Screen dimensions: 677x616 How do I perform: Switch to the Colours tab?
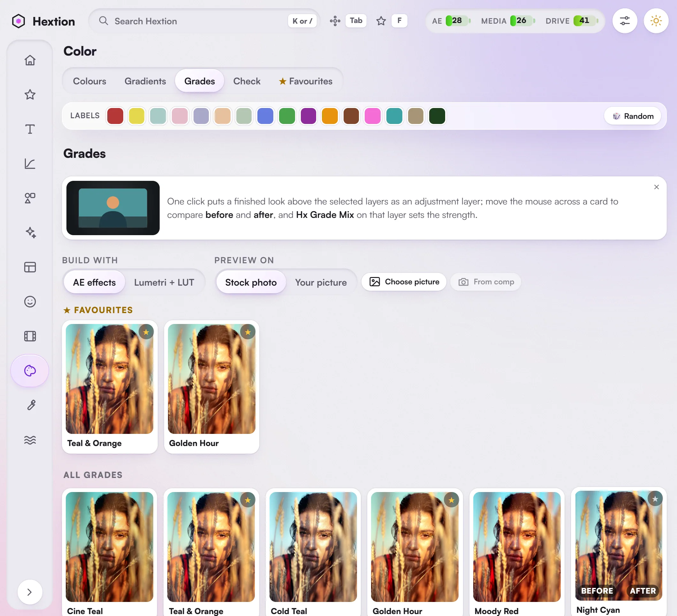pos(89,81)
